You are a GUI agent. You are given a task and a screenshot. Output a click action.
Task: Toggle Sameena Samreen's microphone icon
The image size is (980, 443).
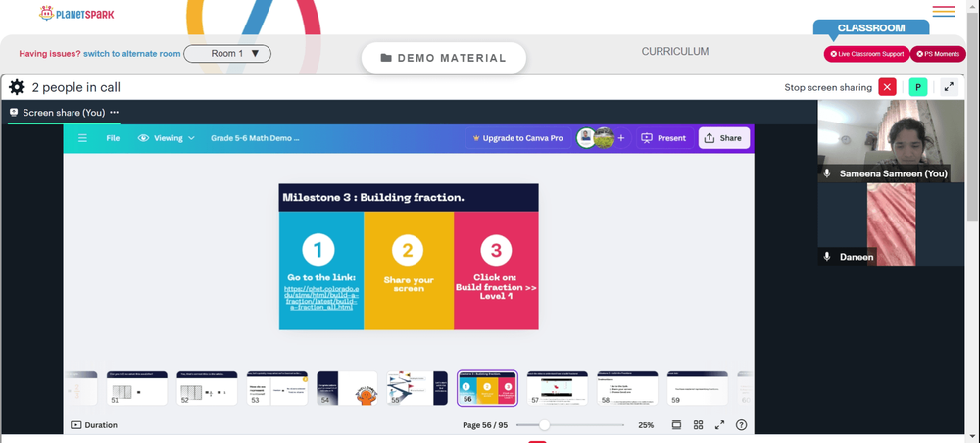point(827,173)
